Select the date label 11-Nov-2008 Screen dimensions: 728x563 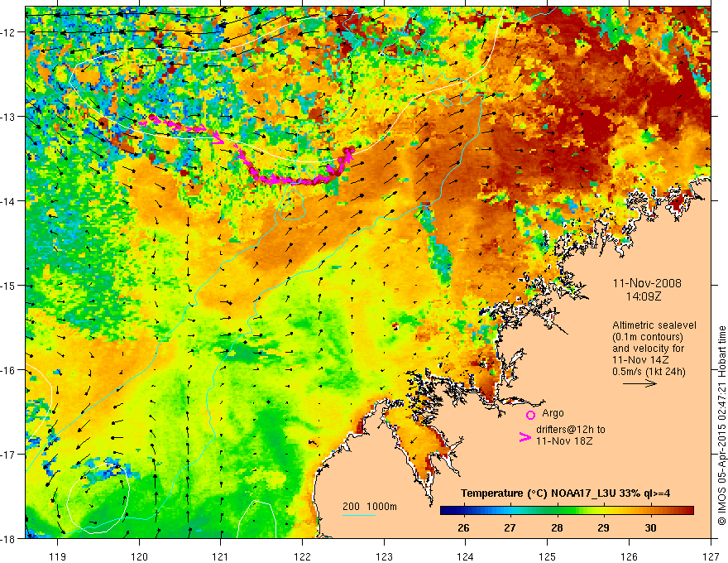click(x=647, y=283)
